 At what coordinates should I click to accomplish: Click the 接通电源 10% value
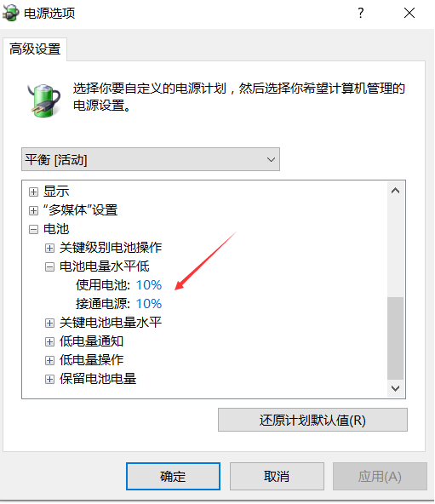[x=149, y=304]
